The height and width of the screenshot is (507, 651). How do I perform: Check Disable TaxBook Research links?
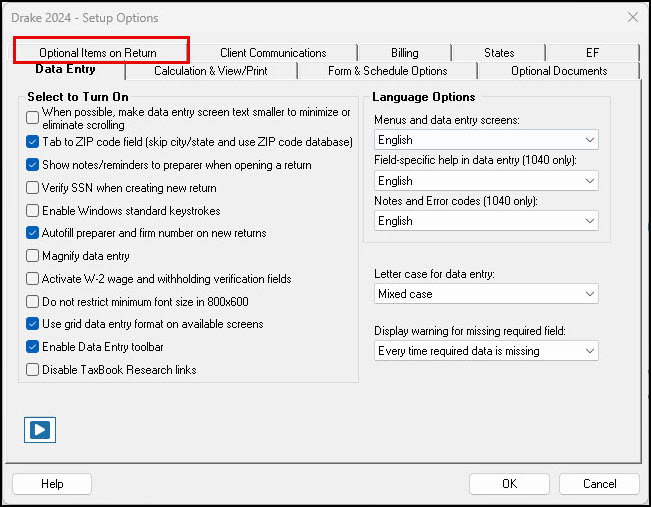point(32,369)
